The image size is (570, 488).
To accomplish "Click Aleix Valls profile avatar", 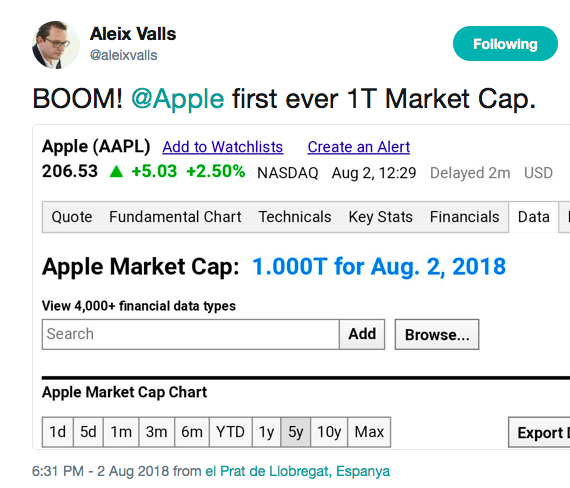I will click(x=56, y=45).
